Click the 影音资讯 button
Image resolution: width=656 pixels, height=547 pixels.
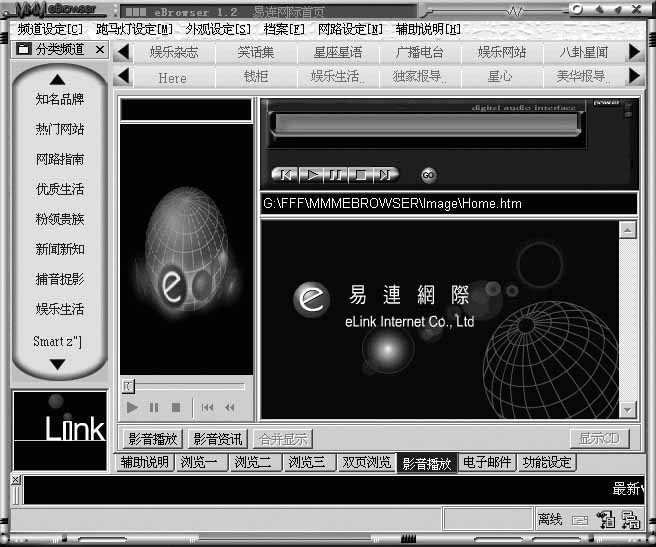click(x=217, y=439)
